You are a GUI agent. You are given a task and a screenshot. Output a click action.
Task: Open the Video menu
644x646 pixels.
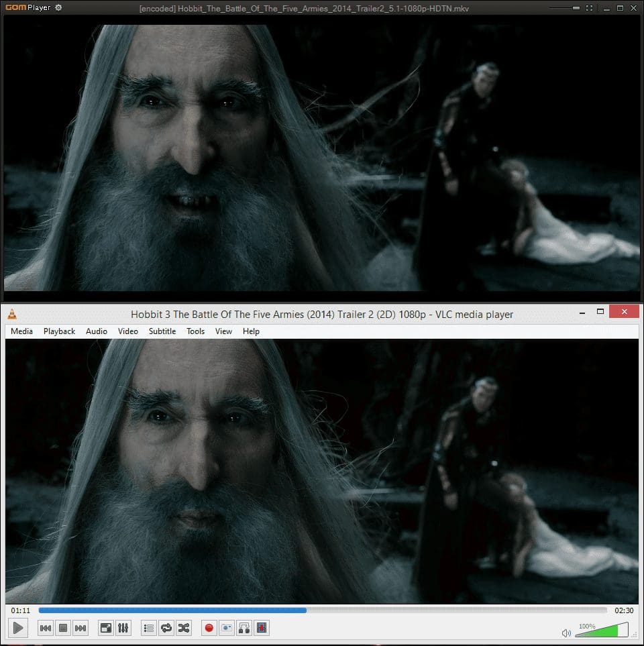pyautogui.click(x=127, y=331)
